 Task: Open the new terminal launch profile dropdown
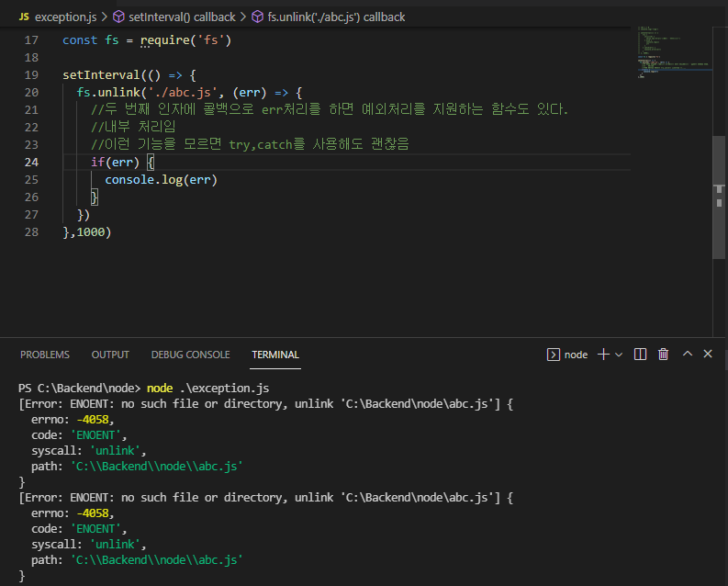619,355
